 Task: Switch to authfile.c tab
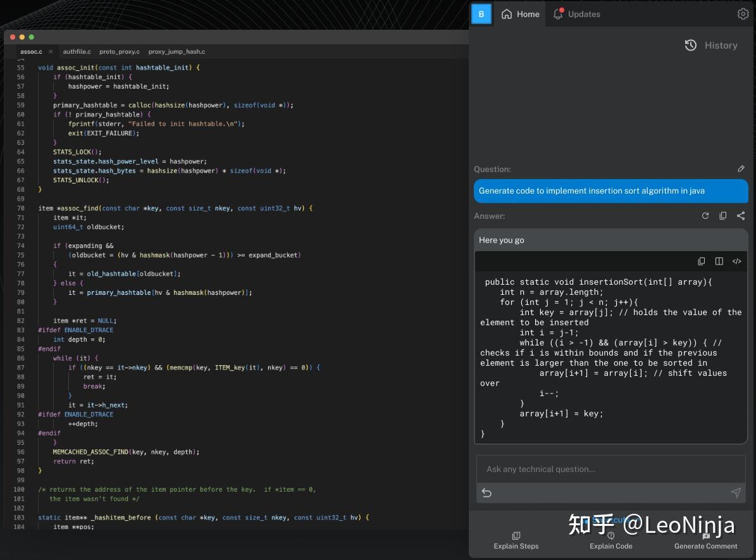(x=77, y=52)
